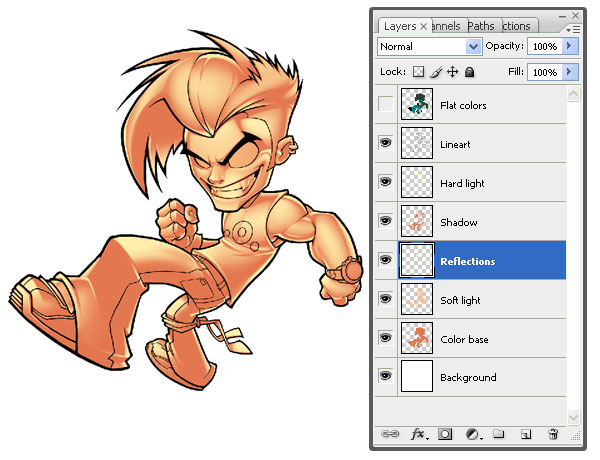
Task: Hide the Soft light layer
Action: [385, 299]
